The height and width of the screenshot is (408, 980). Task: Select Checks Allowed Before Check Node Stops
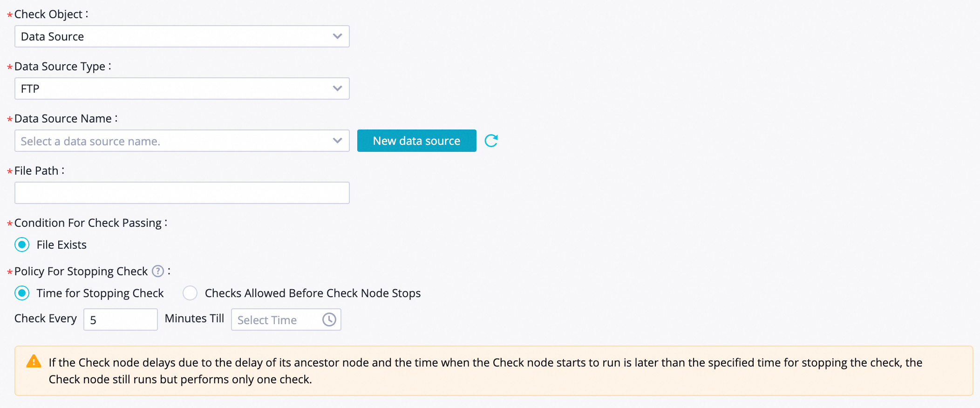pyautogui.click(x=190, y=293)
